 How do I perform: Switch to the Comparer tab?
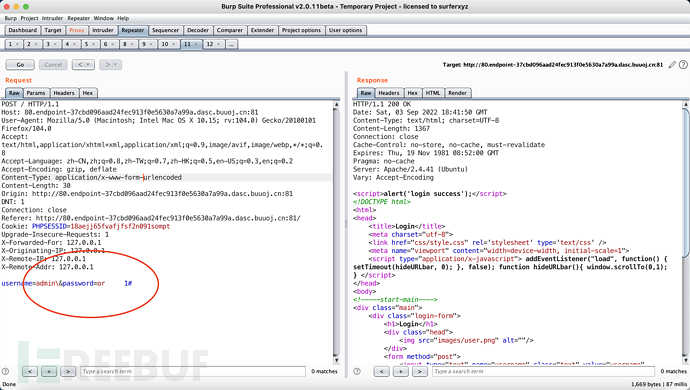230,30
